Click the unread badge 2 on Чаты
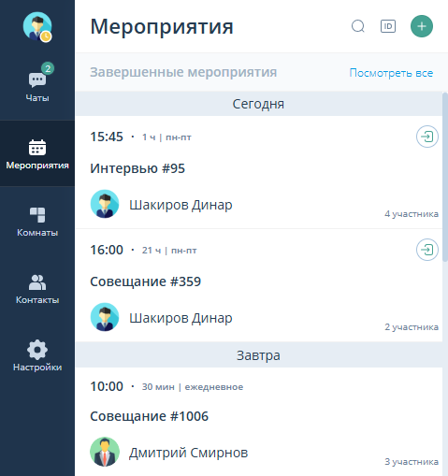This screenshot has height=476, width=448. (x=48, y=68)
